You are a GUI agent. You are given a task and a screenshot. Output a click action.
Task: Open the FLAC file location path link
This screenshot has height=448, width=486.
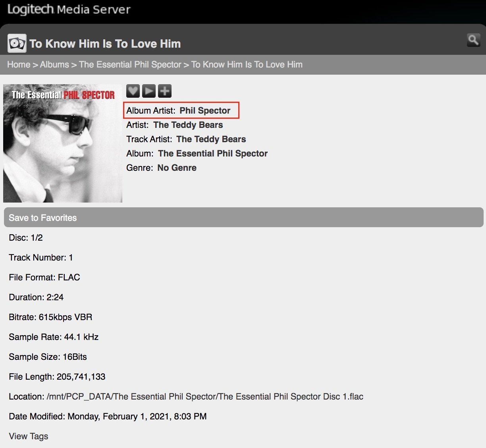(205, 396)
